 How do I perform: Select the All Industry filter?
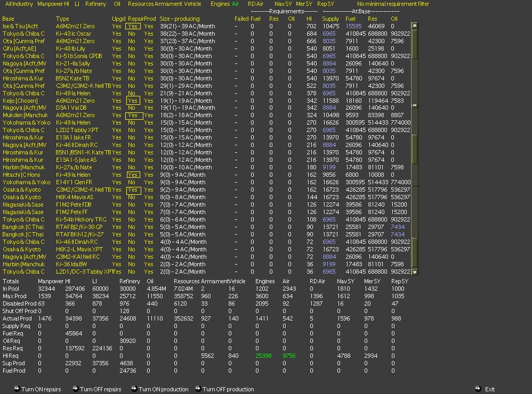(19, 4)
